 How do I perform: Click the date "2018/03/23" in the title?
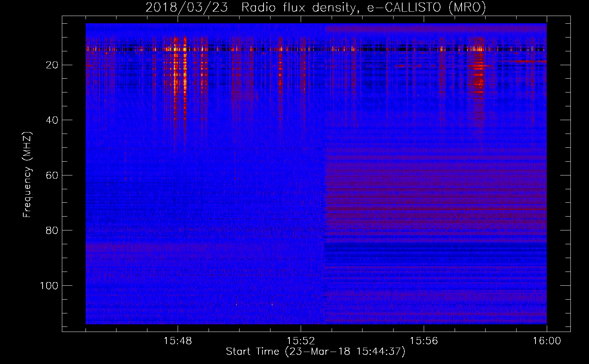[187, 7]
